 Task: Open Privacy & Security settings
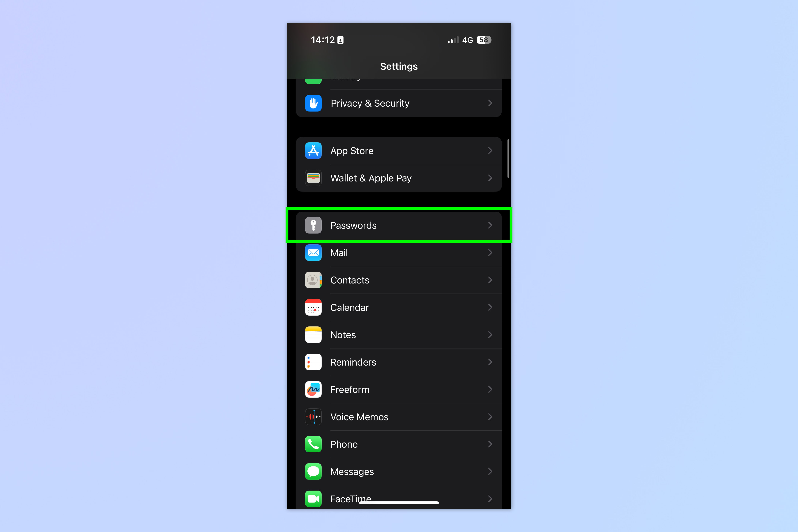(399, 103)
